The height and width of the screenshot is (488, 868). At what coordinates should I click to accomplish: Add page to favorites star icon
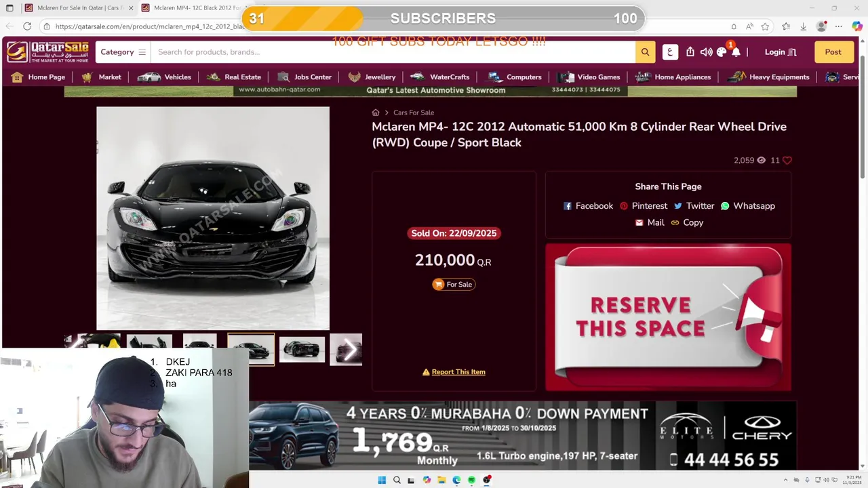(x=766, y=26)
